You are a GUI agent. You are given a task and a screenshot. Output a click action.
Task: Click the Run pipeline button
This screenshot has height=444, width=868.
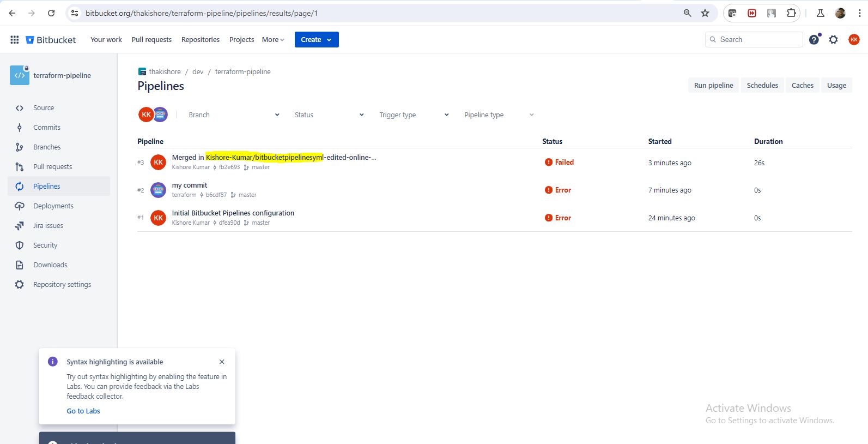click(x=713, y=86)
